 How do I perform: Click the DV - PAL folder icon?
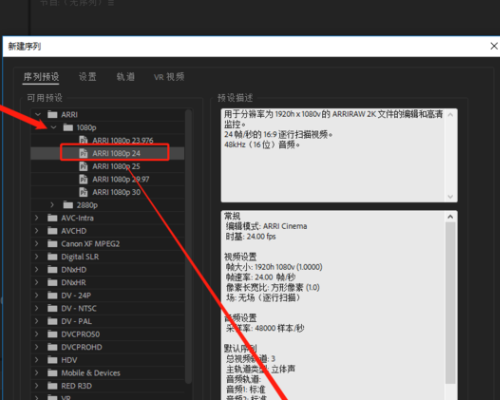click(52, 321)
